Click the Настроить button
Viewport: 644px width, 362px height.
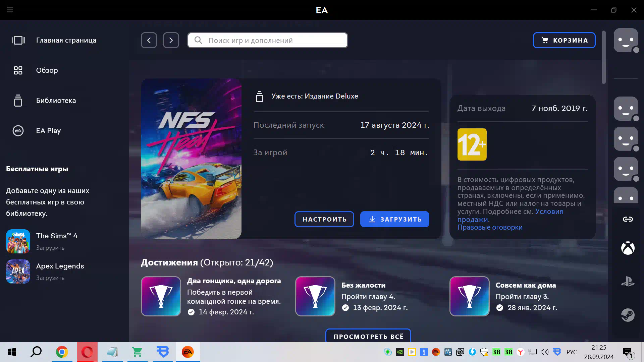click(324, 219)
